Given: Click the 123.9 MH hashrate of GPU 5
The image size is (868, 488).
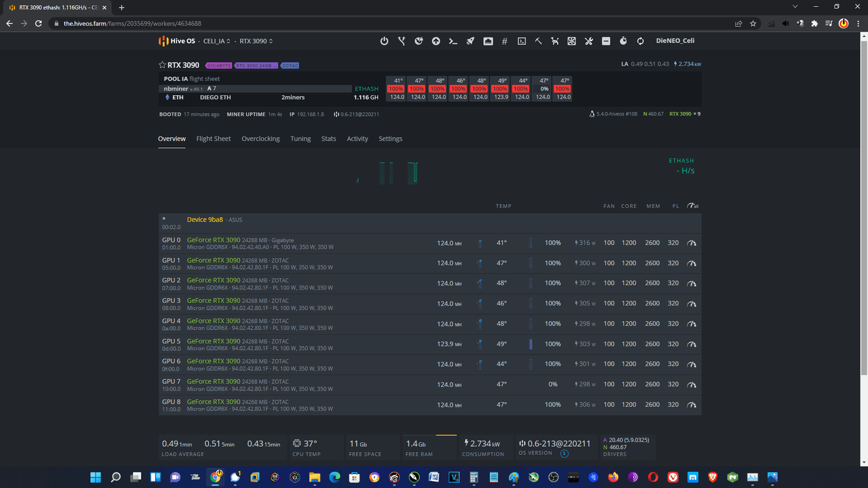Looking at the screenshot, I should (x=449, y=344).
